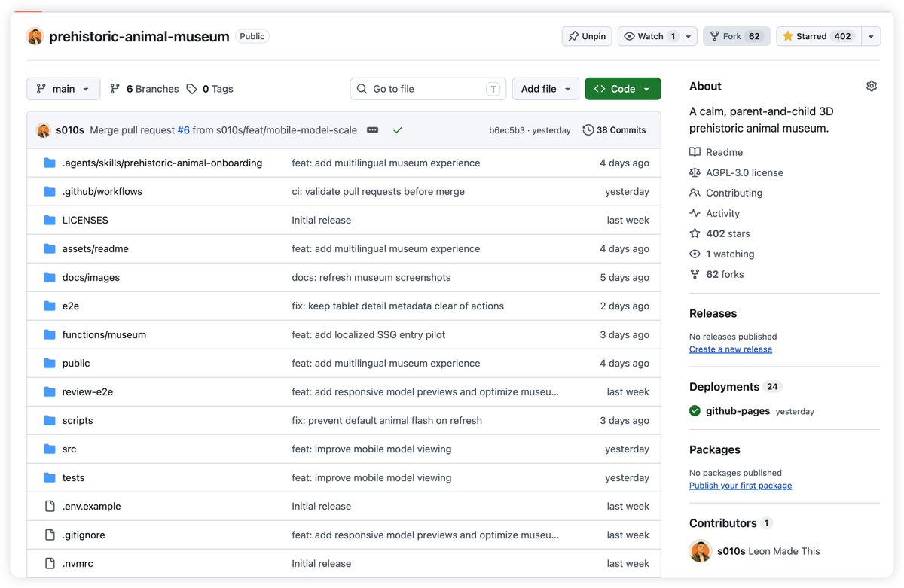The height and width of the screenshot is (588, 904).
Task: Click the folder icon of assets/readme
Action: tap(50, 248)
